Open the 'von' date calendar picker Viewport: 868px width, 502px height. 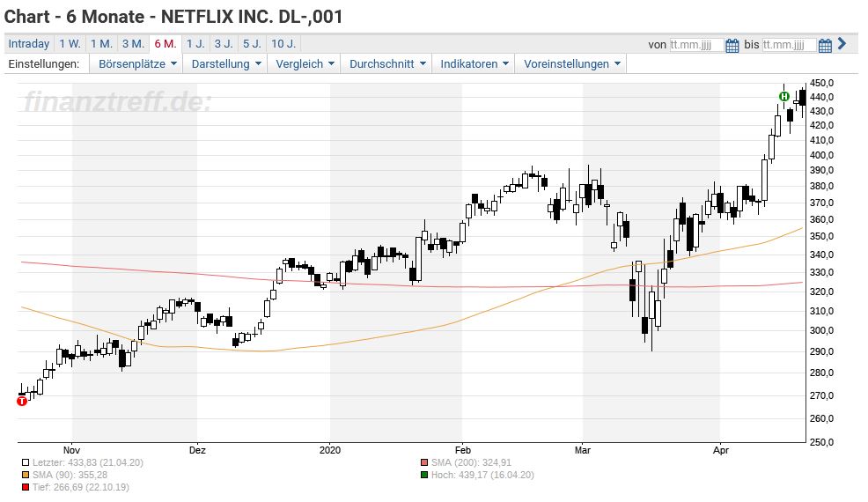[732, 46]
